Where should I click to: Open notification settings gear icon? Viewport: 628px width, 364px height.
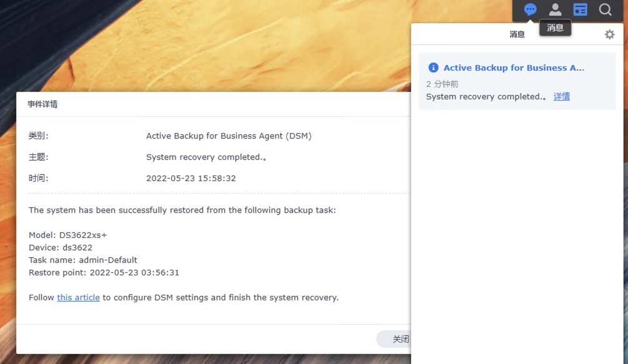[609, 34]
